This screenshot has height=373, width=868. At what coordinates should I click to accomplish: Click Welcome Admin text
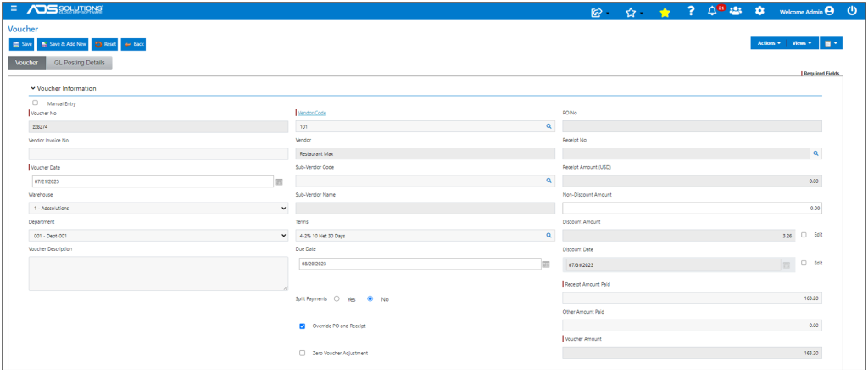tap(800, 11)
